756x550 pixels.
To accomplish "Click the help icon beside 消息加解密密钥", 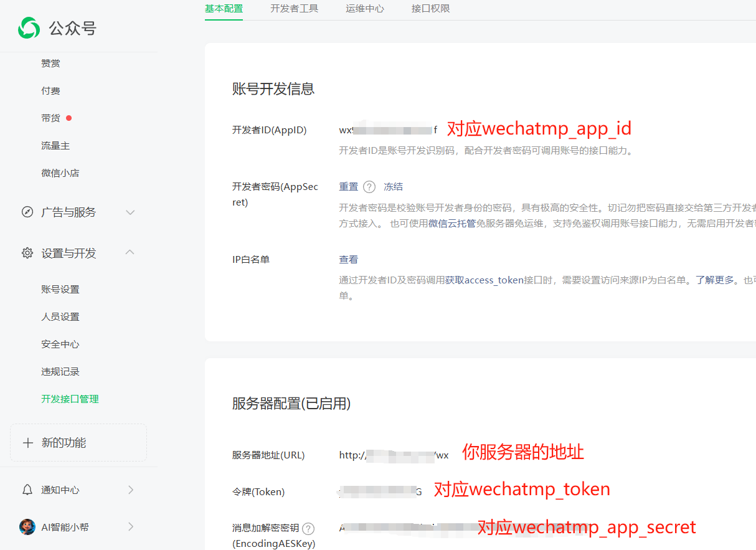I will [308, 528].
